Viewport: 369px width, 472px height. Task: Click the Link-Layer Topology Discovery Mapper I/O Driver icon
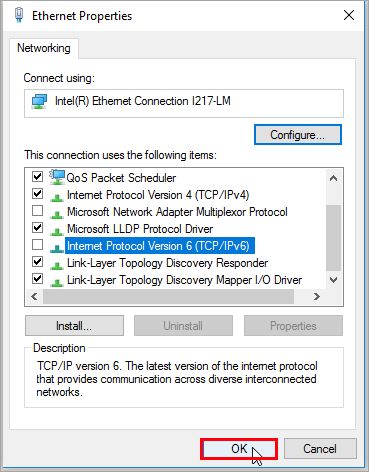[x=57, y=282]
